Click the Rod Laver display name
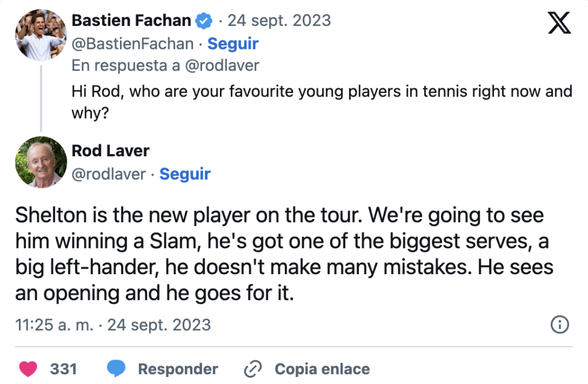588x384 pixels. coord(110,151)
